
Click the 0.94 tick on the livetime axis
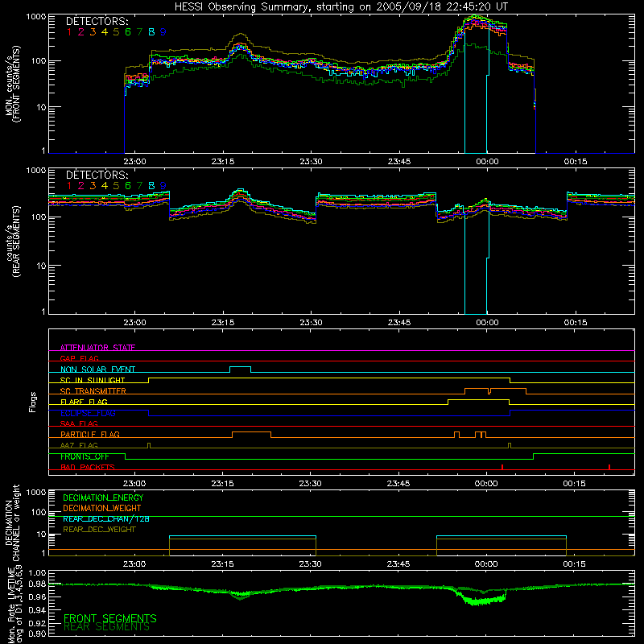tap(36, 610)
